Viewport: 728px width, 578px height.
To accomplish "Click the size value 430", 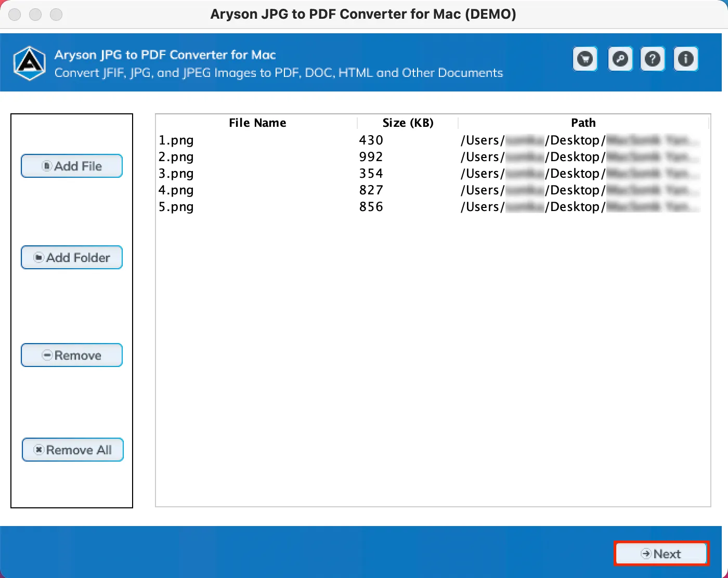I will (371, 140).
